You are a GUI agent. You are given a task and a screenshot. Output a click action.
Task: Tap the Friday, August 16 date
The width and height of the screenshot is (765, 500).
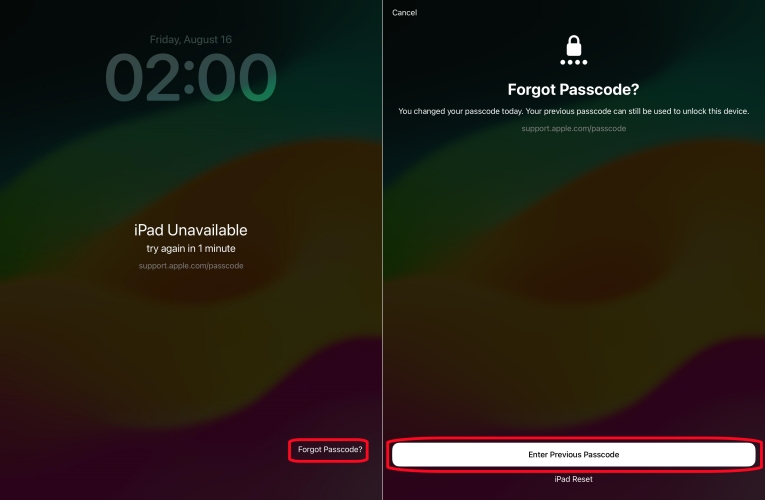tap(191, 40)
